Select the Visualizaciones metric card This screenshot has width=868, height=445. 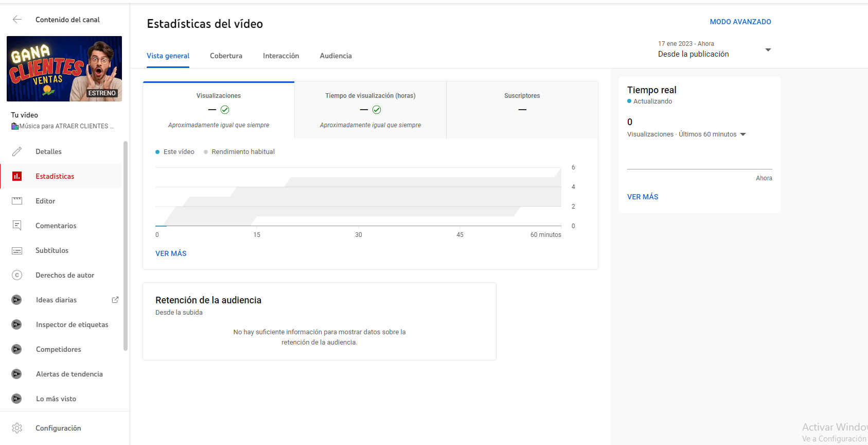click(x=219, y=110)
